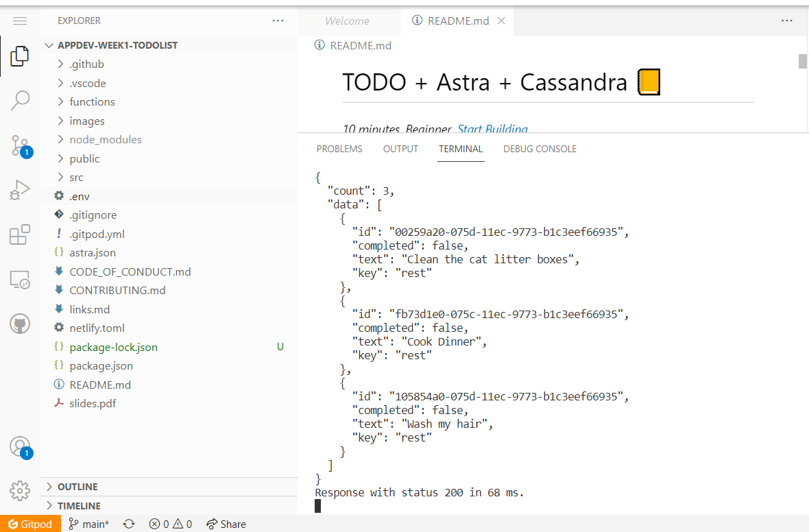Expand the images folder

169,121
